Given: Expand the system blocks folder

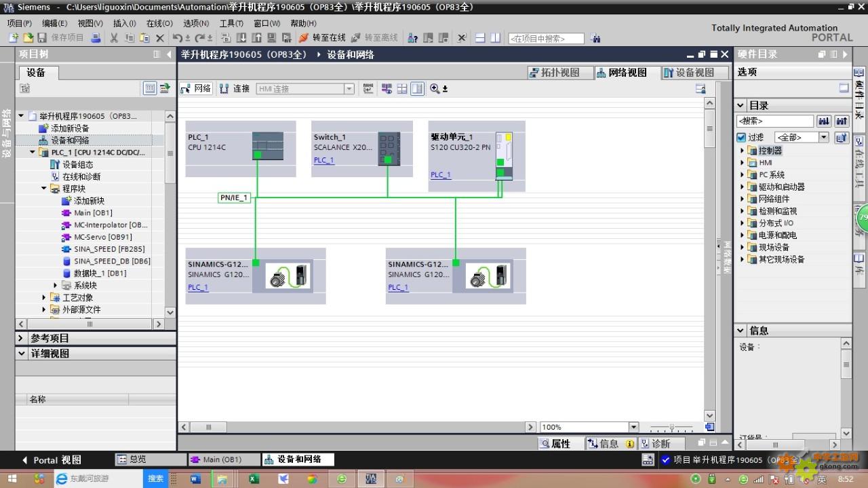Looking at the screenshot, I should tap(56, 286).
